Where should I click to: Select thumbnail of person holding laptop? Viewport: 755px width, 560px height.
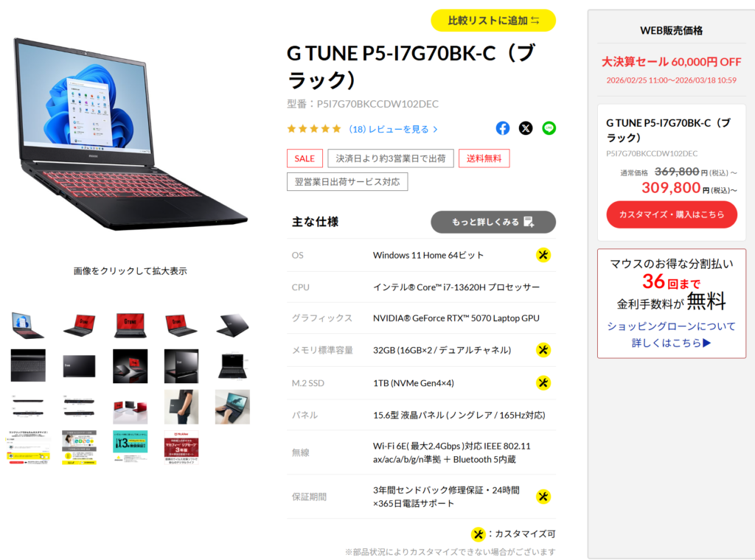[181, 407]
